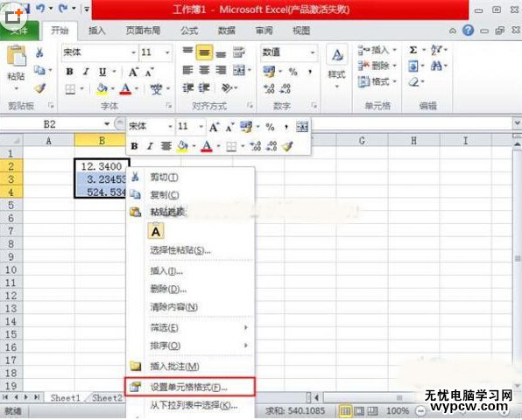Screen dimensions: 522x420
Task: Open the ribbon font size dropdown
Action: pos(167,52)
